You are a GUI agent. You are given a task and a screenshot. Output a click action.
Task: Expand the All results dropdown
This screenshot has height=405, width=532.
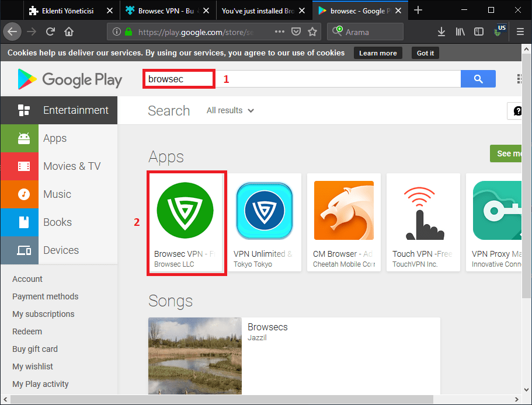[230, 110]
